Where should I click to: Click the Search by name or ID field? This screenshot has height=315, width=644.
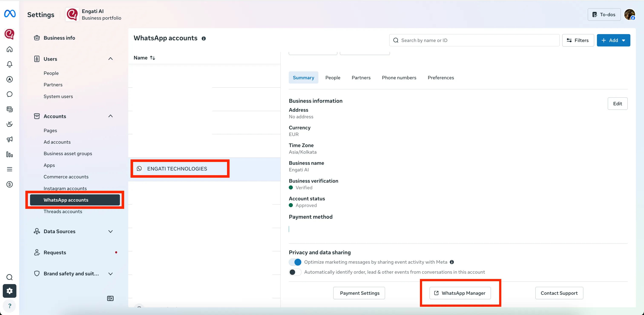(474, 40)
